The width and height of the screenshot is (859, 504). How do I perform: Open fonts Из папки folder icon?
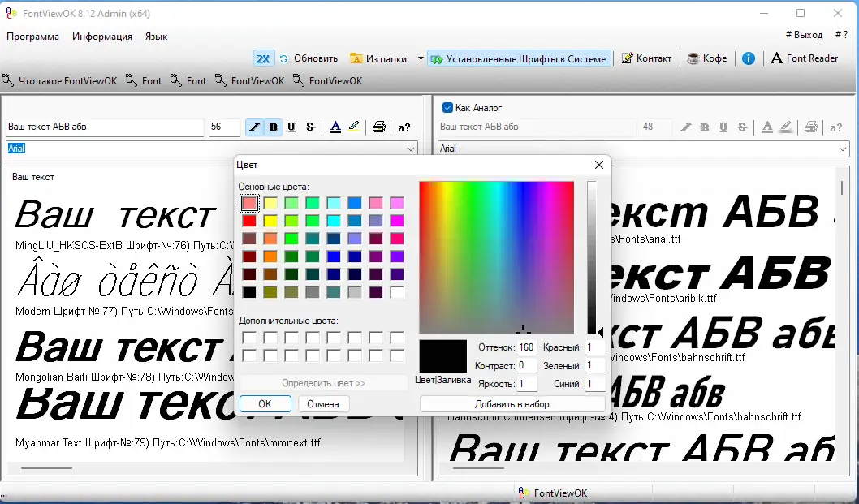click(356, 58)
